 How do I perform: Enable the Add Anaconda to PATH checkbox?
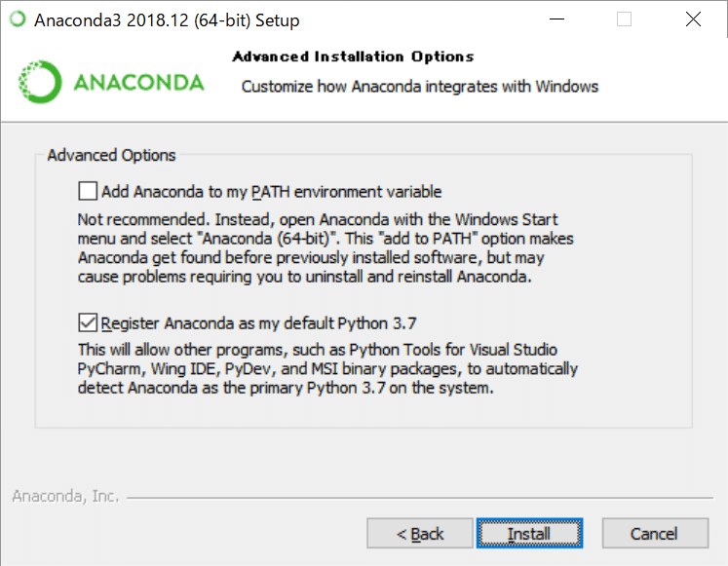(x=89, y=191)
